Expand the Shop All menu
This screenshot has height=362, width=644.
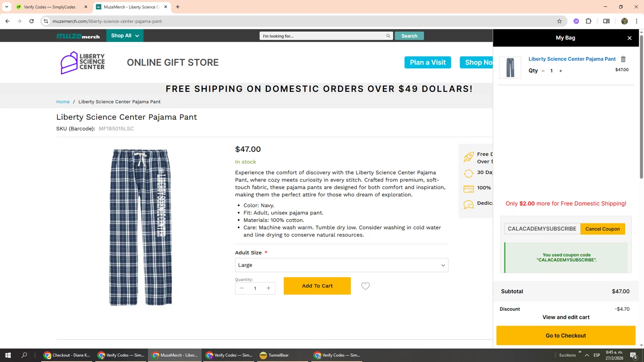pos(125,36)
